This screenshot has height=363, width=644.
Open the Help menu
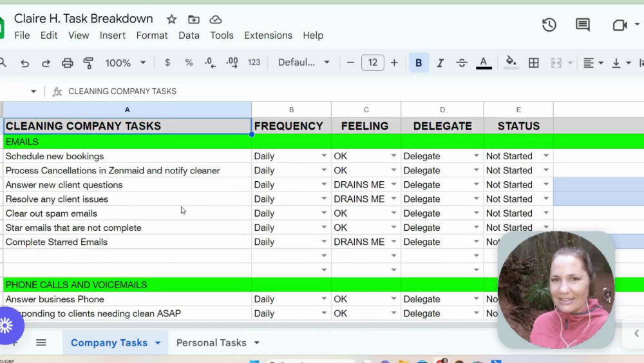(313, 35)
